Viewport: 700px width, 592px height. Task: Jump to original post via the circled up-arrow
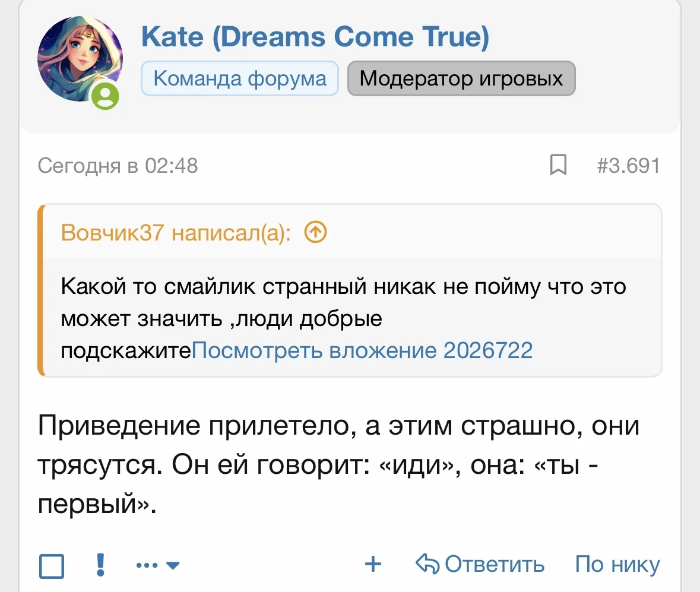click(x=315, y=233)
